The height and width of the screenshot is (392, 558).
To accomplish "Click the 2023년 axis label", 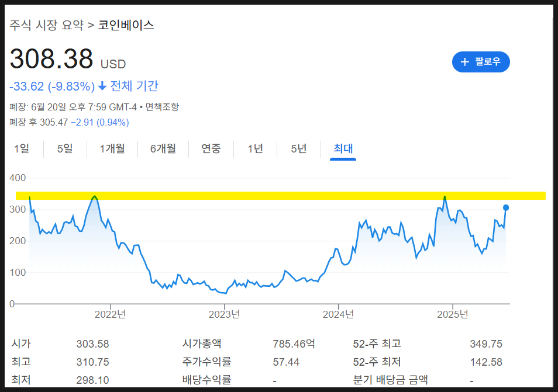I will coord(224,314).
